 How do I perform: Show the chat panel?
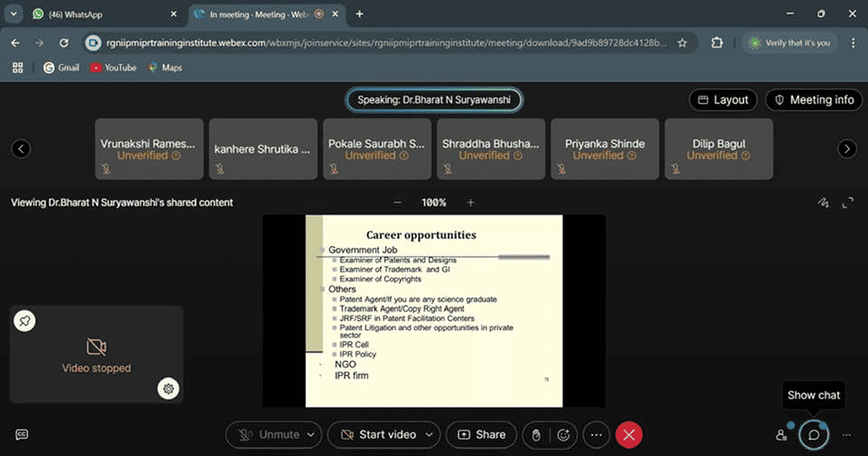tap(814, 435)
